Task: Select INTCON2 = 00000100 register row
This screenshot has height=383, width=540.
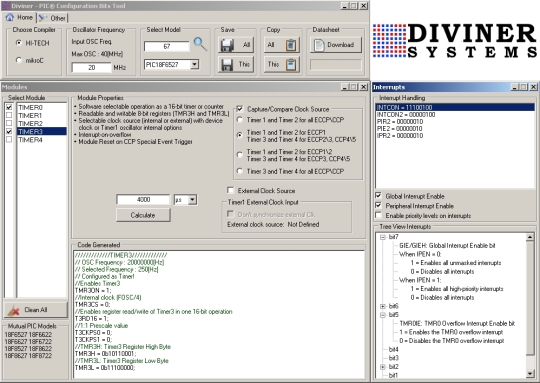Action: pyautogui.click(x=455, y=114)
